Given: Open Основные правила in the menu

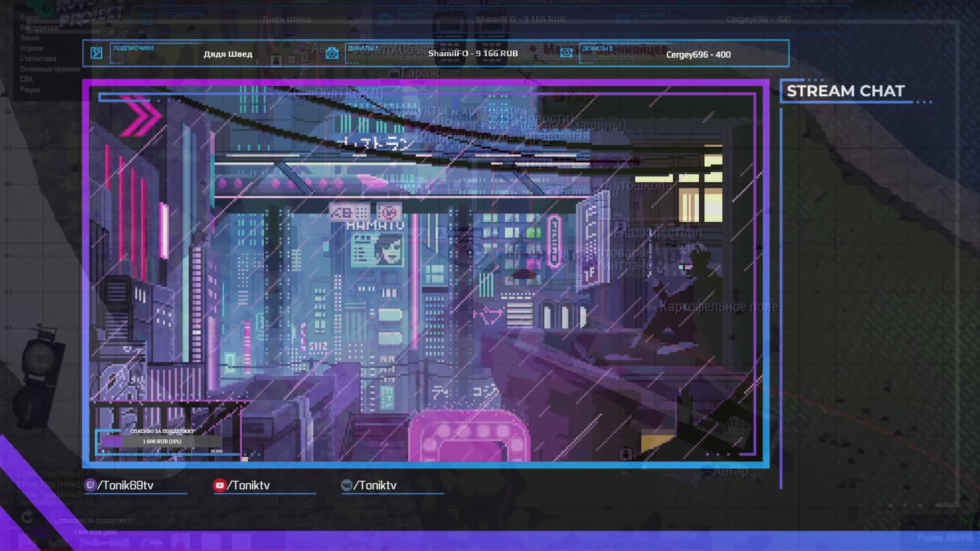Looking at the screenshot, I should click(x=50, y=69).
